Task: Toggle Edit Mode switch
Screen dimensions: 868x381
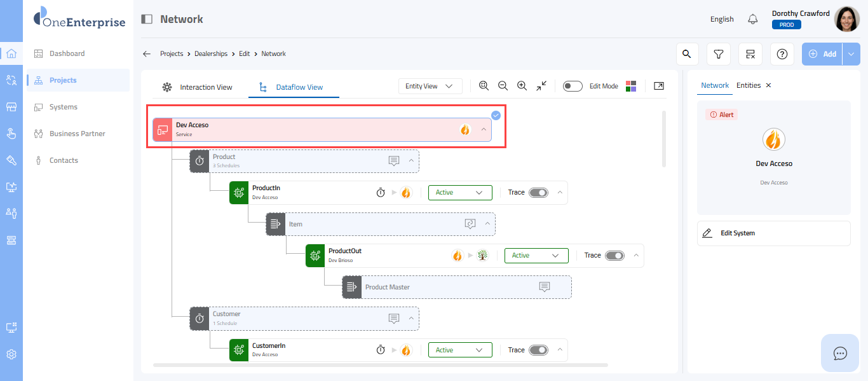Action: pos(573,86)
